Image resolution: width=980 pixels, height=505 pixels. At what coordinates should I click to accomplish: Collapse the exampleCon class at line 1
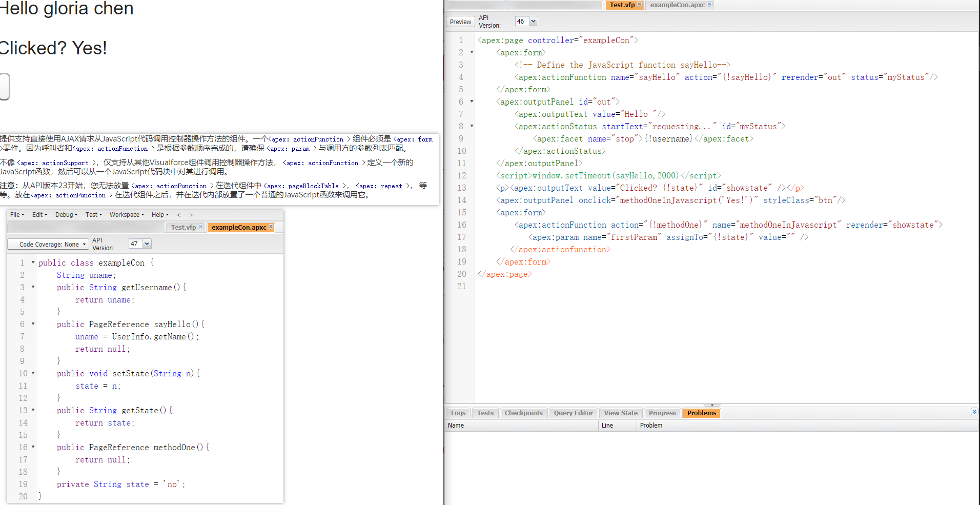pos(33,262)
